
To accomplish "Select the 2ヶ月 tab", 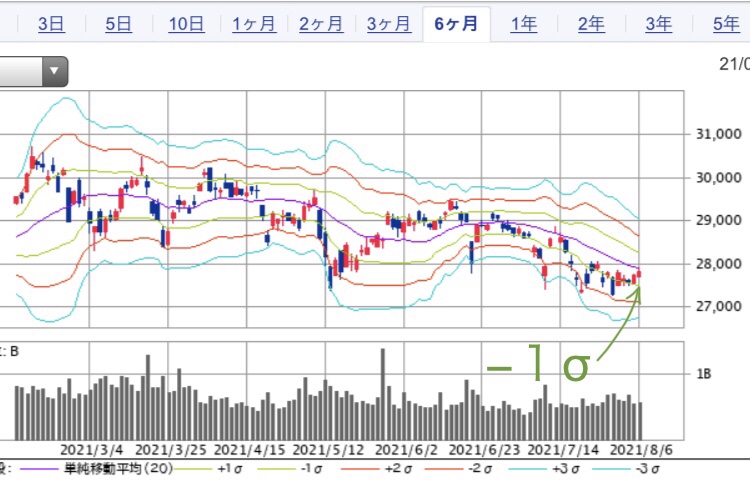I will point(321,25).
